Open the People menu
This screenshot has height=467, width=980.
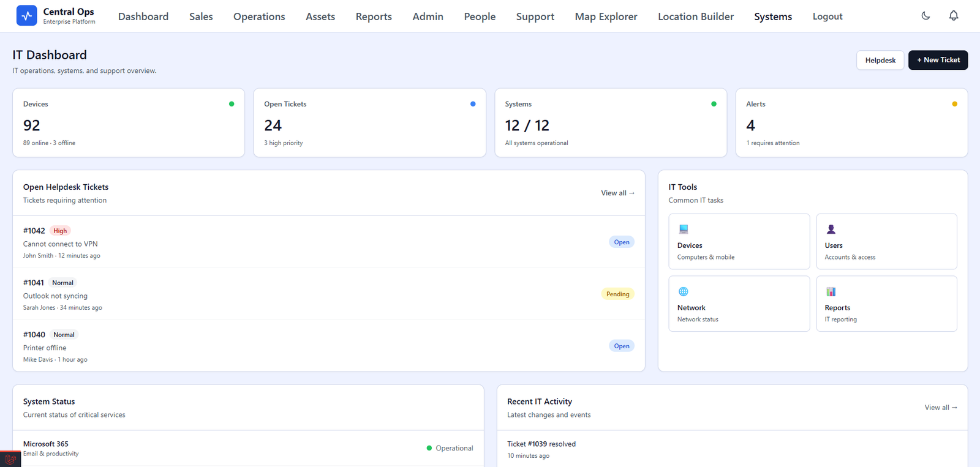480,17
